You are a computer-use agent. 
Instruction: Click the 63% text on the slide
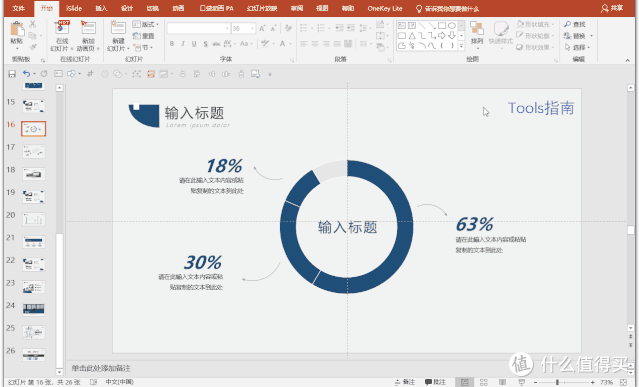[x=474, y=224]
